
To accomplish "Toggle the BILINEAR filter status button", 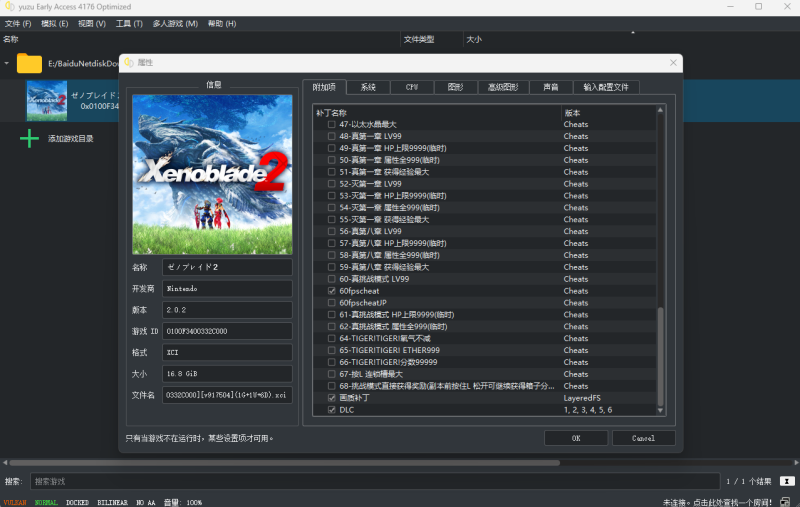I will click(x=112, y=502).
